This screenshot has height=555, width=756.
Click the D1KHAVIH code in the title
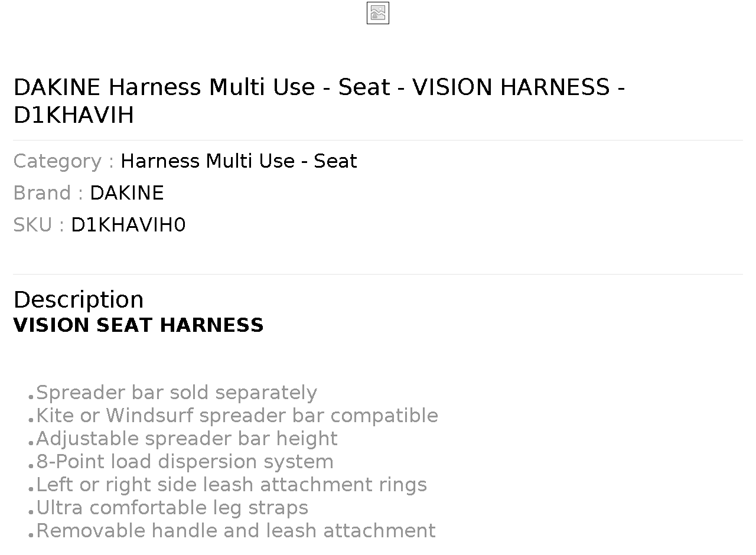tap(74, 115)
